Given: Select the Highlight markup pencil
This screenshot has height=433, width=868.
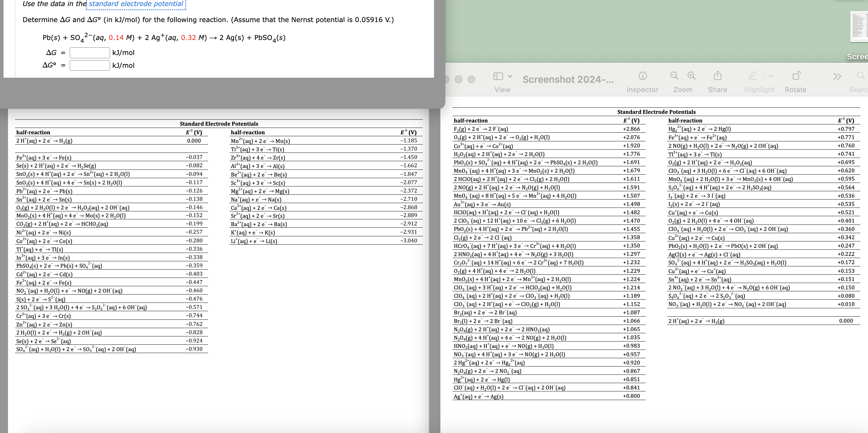Looking at the screenshot, I should (753, 75).
